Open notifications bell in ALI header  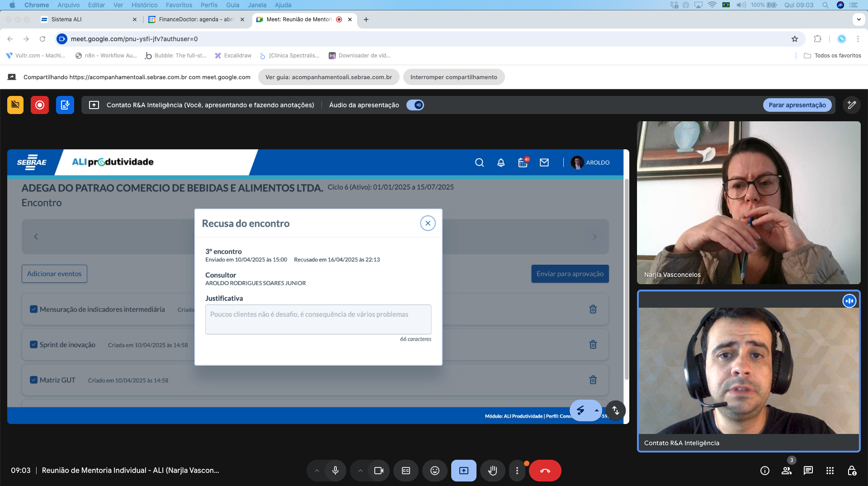click(x=501, y=162)
